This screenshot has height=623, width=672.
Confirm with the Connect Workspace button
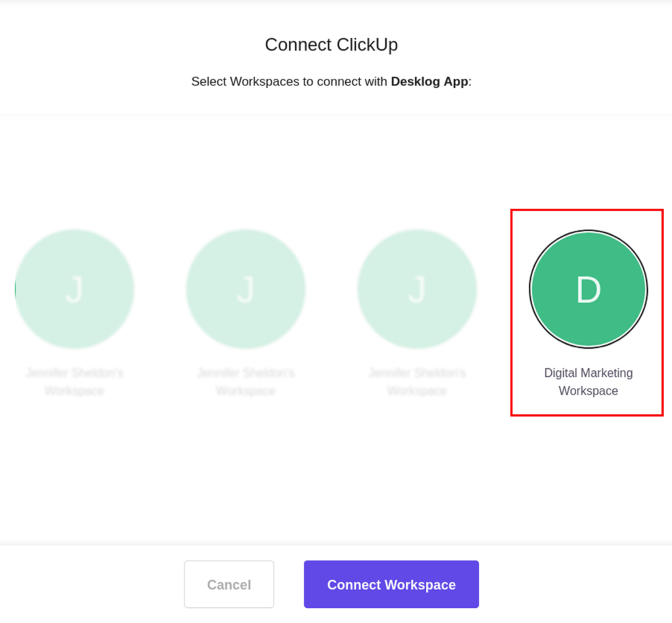(x=391, y=584)
